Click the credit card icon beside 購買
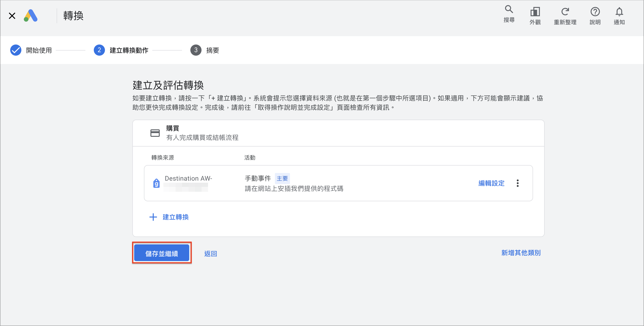Image resolution: width=644 pixels, height=326 pixels. click(x=155, y=133)
